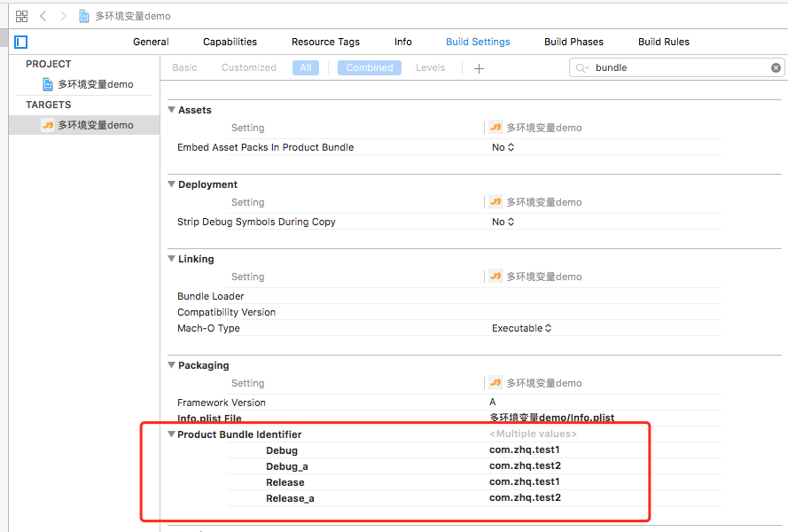Screen dimensions: 788x532
Task: Click the target icon in the Assets column header
Action: pos(495,127)
